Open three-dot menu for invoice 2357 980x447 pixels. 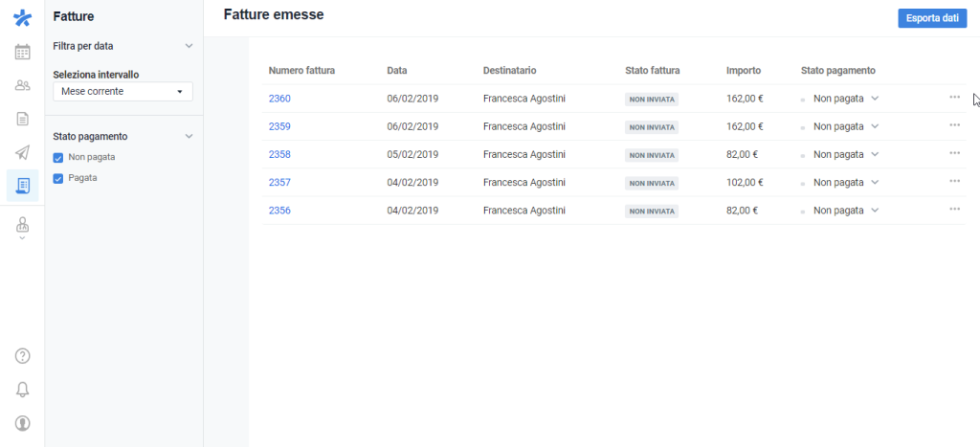click(x=954, y=181)
